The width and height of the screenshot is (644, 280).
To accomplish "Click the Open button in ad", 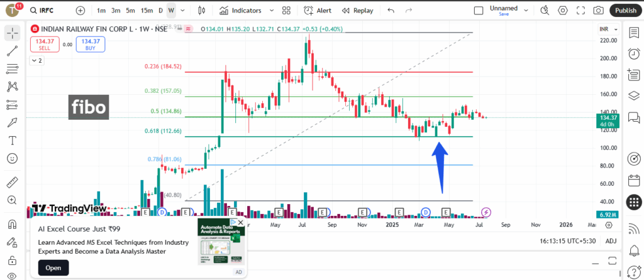I will click(x=53, y=267).
